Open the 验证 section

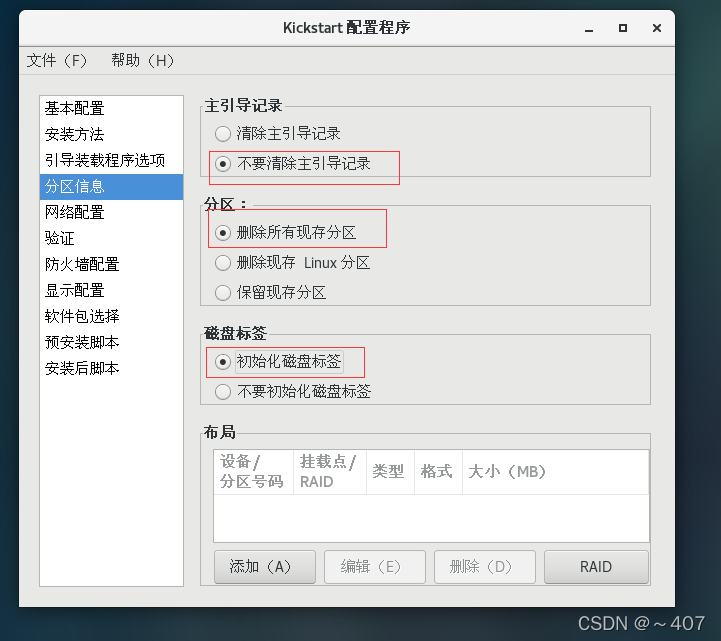pyautogui.click(x=111, y=238)
